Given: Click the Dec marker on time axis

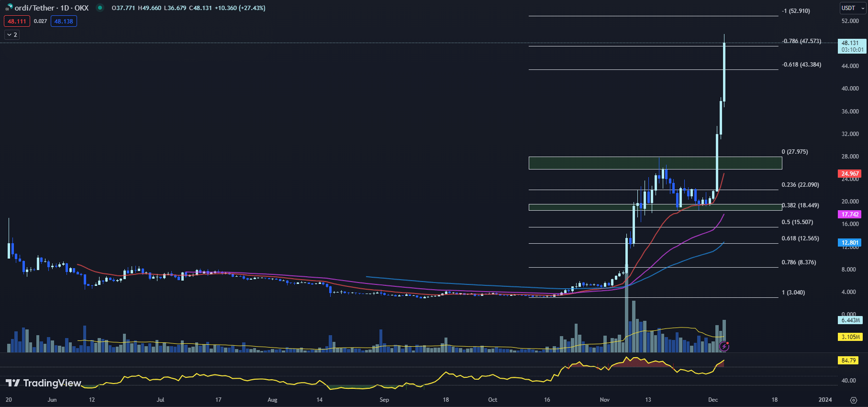Looking at the screenshot, I should [713, 400].
